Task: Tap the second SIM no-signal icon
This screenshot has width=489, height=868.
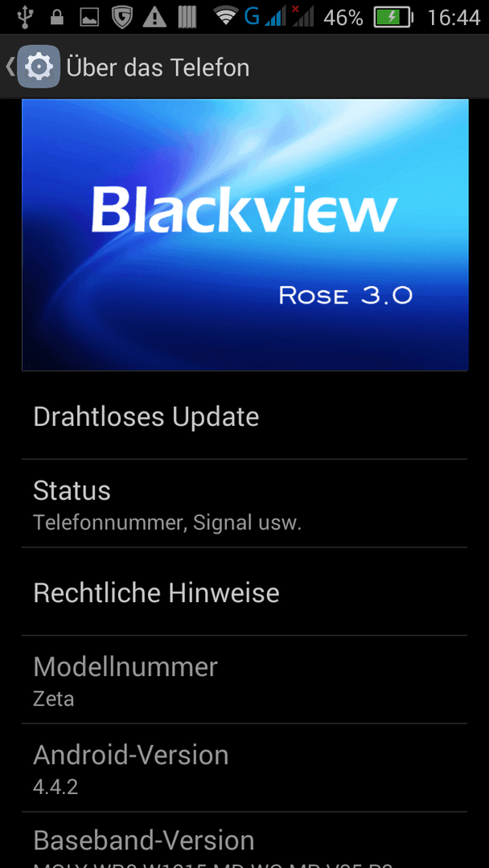Action: point(303,16)
